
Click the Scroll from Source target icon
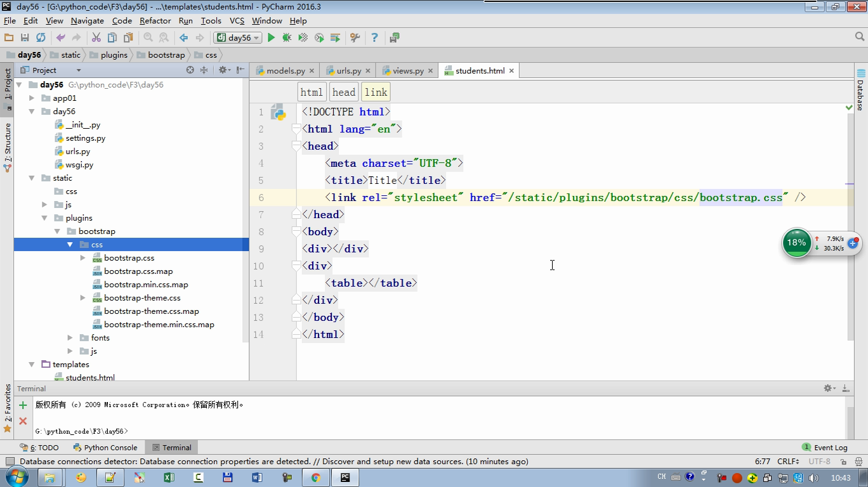pyautogui.click(x=190, y=70)
